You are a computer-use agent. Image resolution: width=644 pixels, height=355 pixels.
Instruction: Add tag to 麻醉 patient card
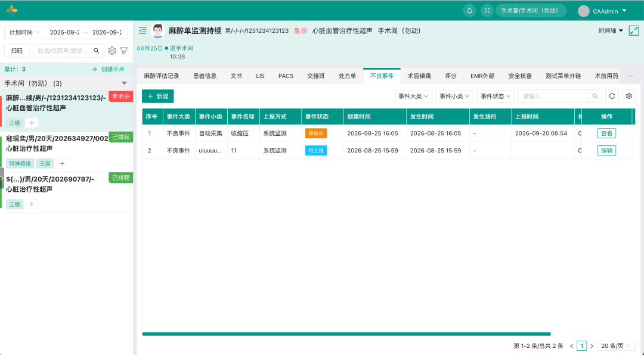tap(32, 123)
